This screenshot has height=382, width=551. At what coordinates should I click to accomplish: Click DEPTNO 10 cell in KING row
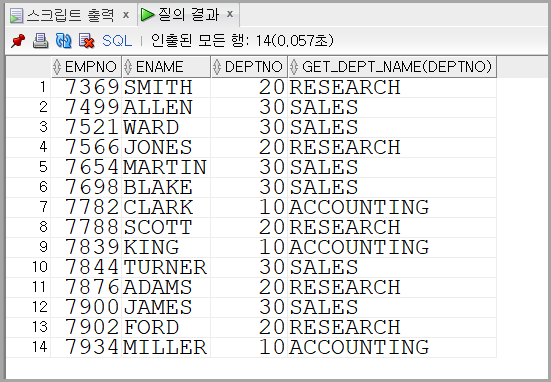coord(249,247)
